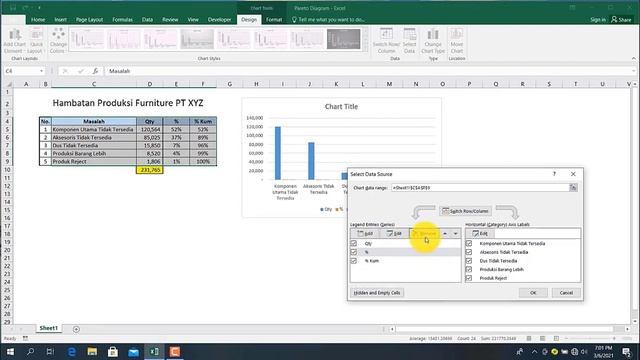Click Switch Row/Column in ribbon
The width and height of the screenshot is (640, 360).
[386, 40]
